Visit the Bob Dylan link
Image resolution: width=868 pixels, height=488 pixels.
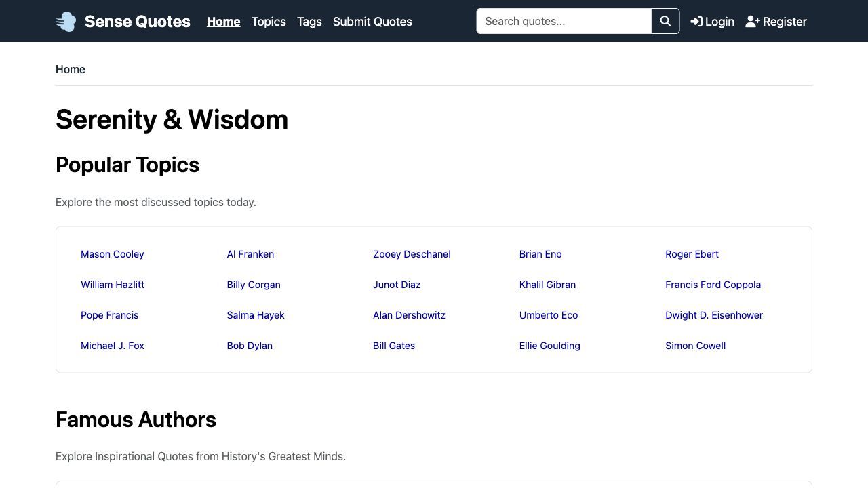(250, 346)
